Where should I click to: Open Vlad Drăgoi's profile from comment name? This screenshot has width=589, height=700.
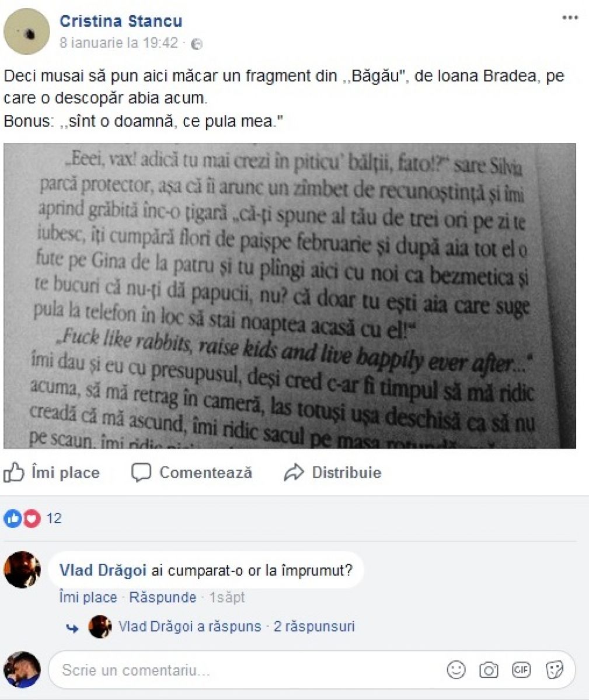103,570
